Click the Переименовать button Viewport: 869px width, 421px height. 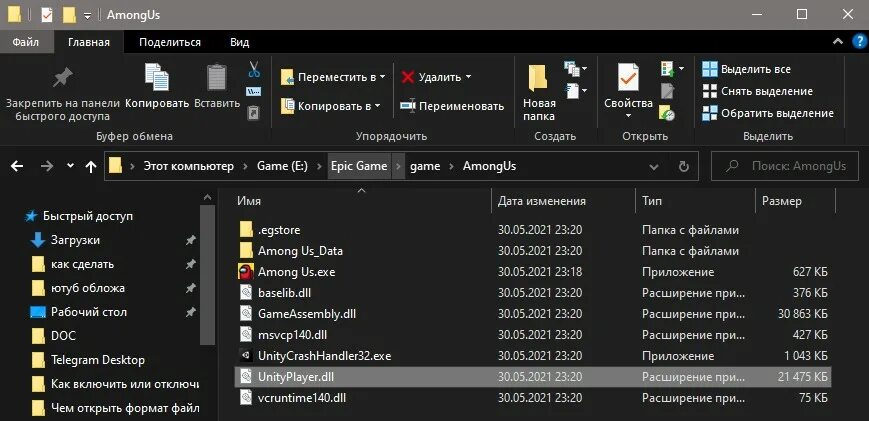coord(452,106)
